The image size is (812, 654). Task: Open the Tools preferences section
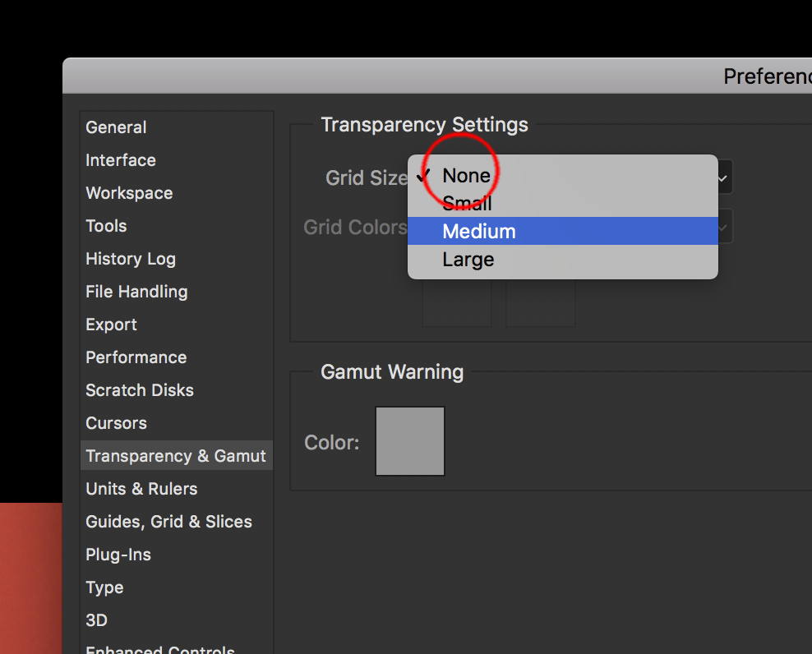pyautogui.click(x=106, y=226)
